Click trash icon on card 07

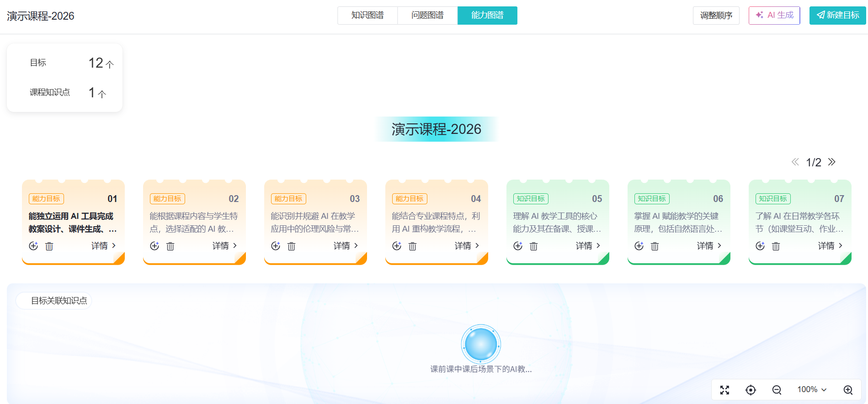point(776,246)
